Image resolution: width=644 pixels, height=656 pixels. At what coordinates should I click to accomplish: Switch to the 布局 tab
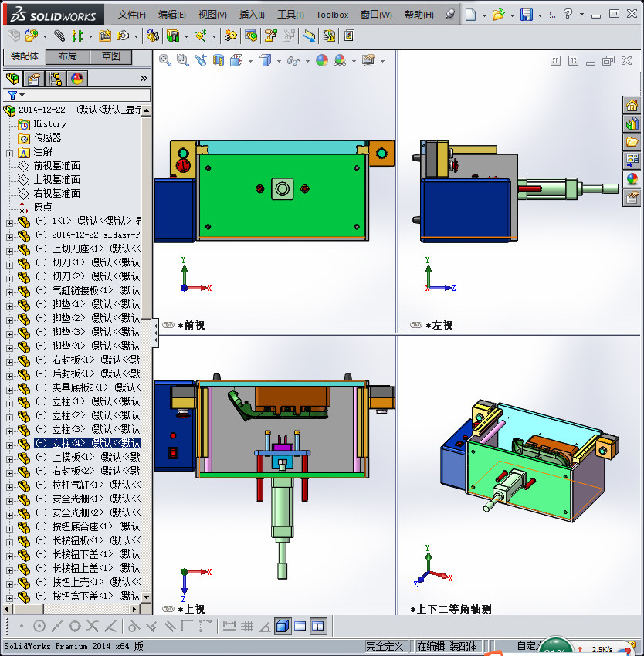tap(67, 56)
